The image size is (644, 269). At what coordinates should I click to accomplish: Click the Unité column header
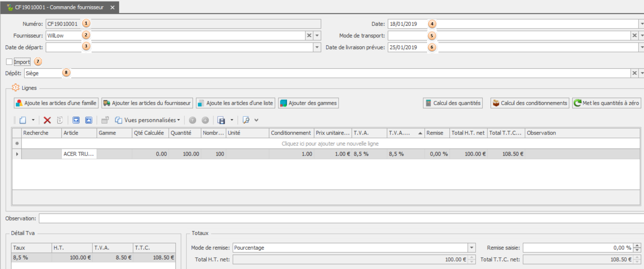(x=247, y=133)
